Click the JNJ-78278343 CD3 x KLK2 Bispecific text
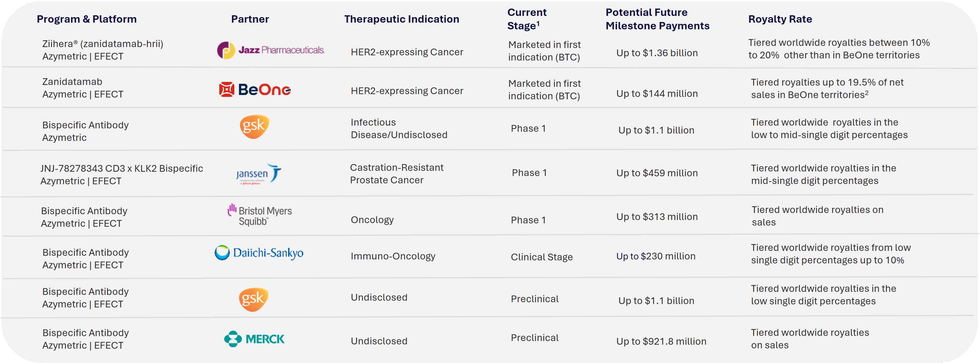 pyautogui.click(x=122, y=168)
